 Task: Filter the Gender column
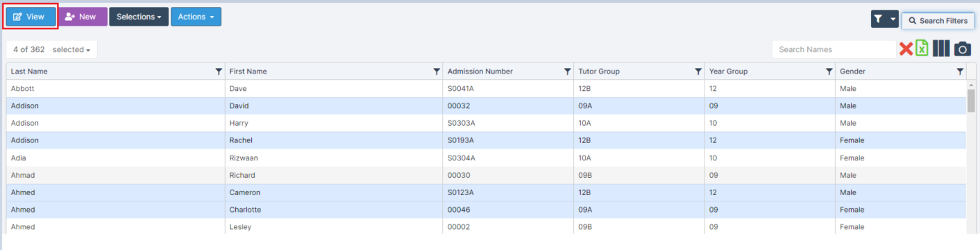960,72
